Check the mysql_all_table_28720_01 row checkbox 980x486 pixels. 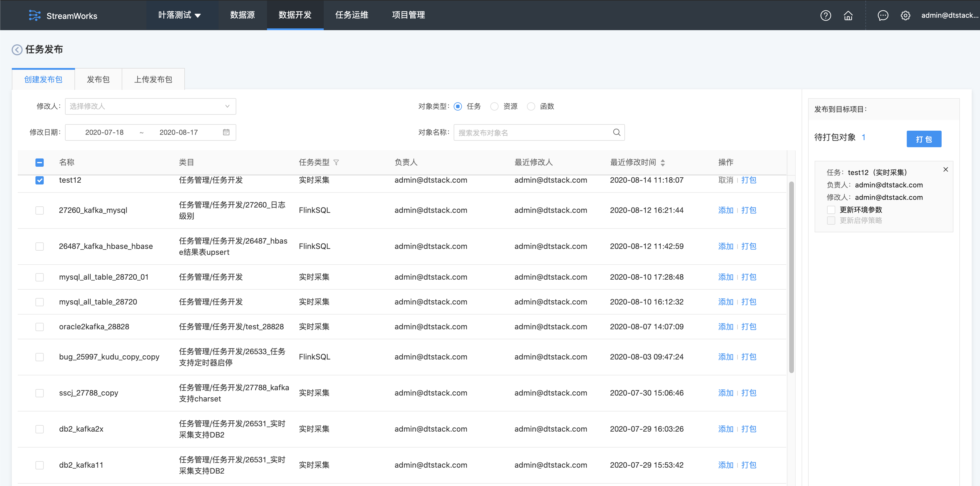click(x=40, y=277)
